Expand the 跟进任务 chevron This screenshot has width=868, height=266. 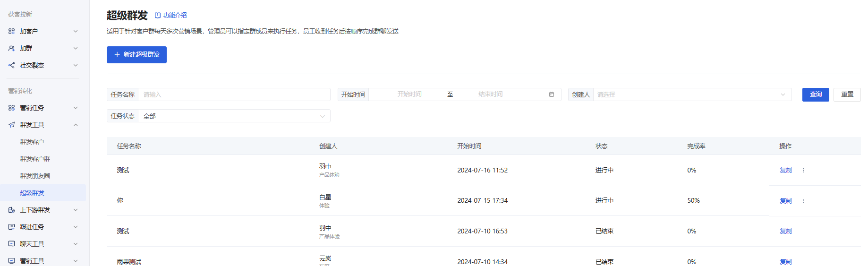76,227
